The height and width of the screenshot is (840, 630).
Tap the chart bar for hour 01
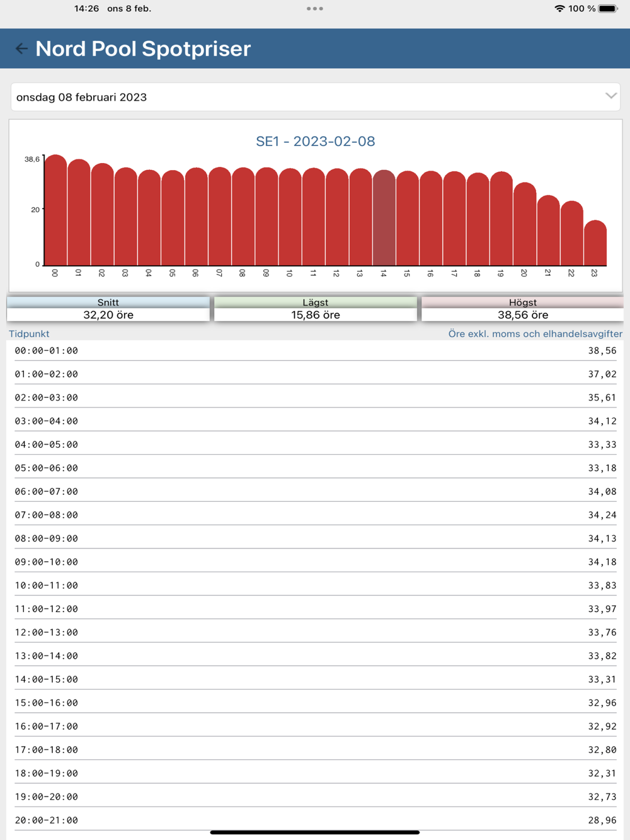79,212
